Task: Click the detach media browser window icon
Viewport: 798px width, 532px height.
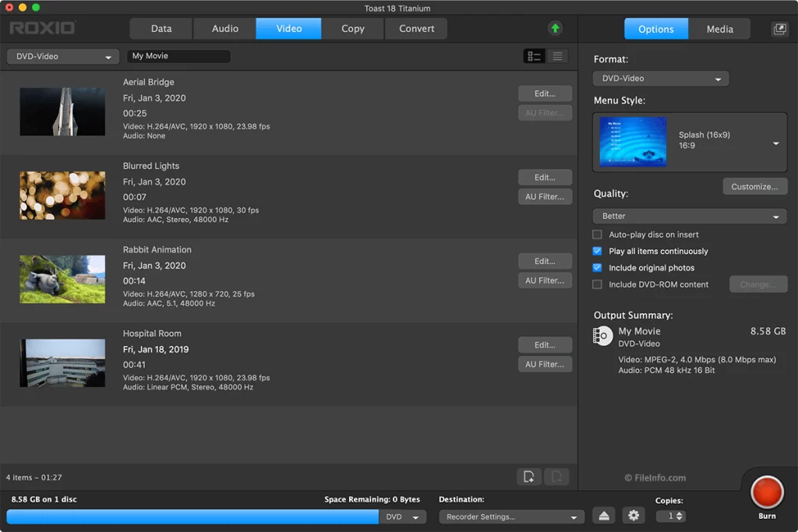Action: tap(779, 29)
